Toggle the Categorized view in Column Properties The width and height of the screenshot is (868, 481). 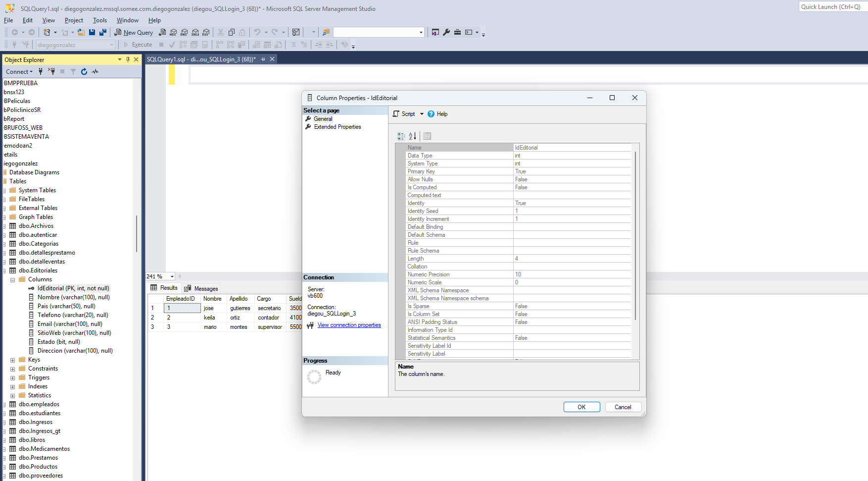tap(401, 136)
